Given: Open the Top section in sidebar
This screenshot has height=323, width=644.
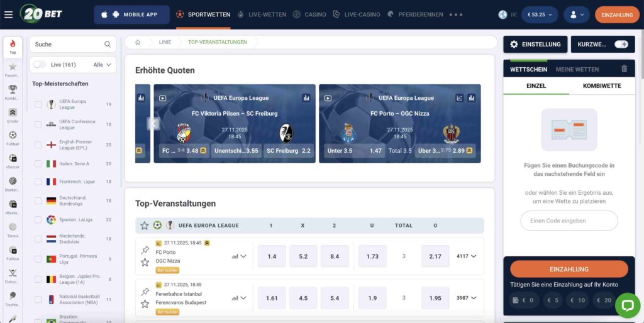Looking at the screenshot, I should (x=13, y=47).
